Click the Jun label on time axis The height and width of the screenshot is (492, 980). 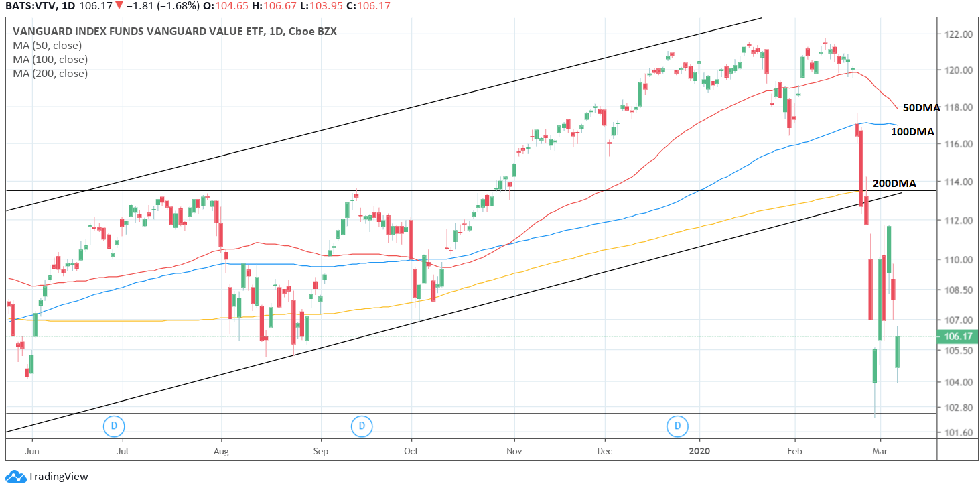[31, 452]
